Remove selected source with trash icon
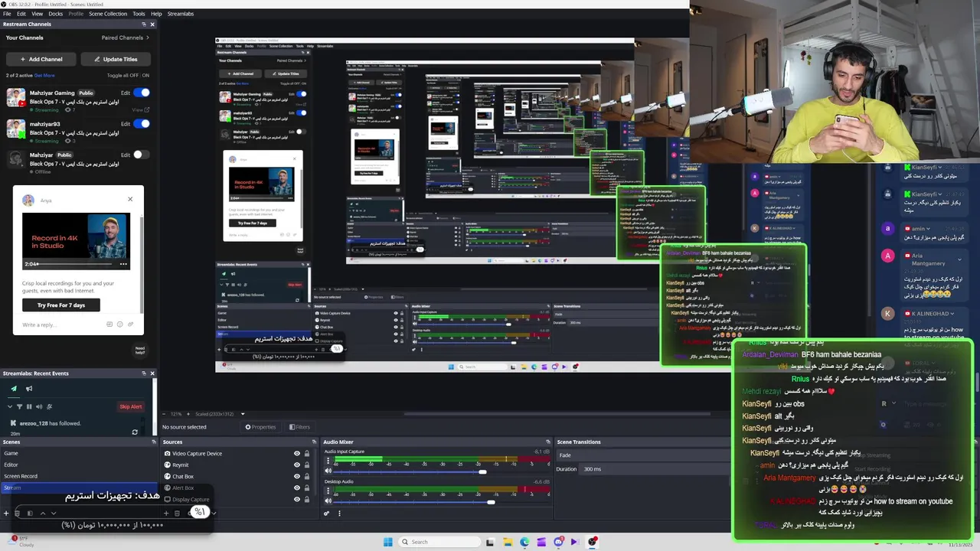The height and width of the screenshot is (551, 980). click(177, 514)
